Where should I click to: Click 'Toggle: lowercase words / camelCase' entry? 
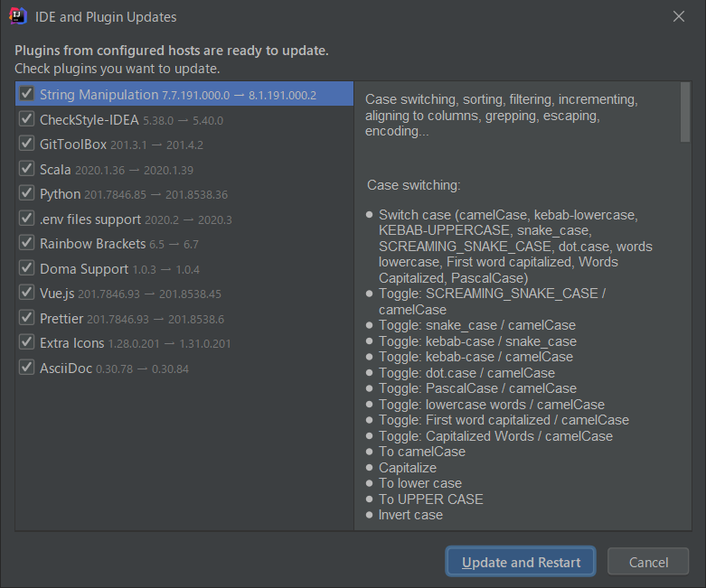pos(491,404)
